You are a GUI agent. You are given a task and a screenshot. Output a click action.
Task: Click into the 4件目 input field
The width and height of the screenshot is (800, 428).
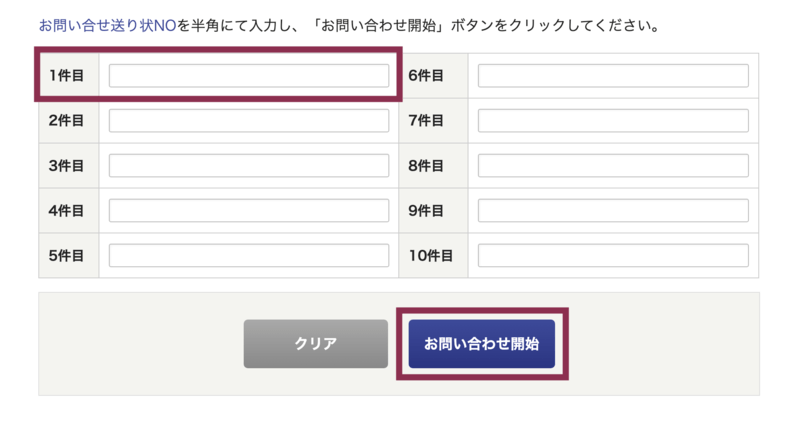click(248, 211)
